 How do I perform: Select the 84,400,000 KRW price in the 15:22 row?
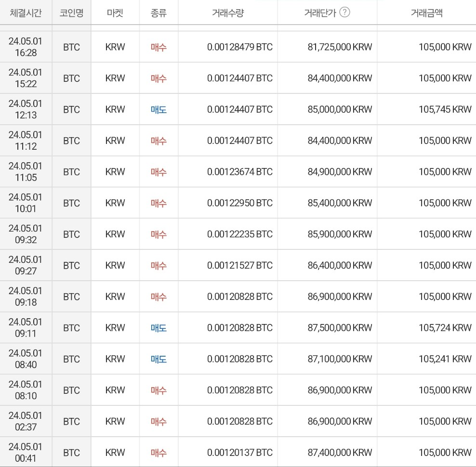point(340,78)
